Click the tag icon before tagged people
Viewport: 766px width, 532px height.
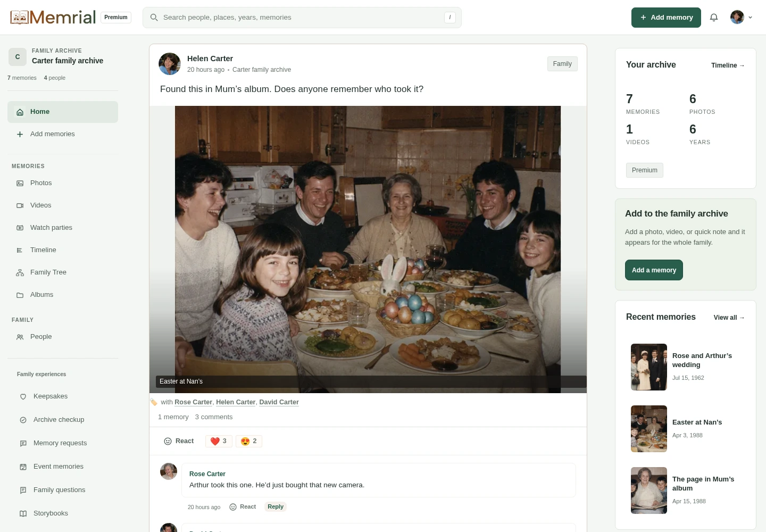pyautogui.click(x=154, y=402)
